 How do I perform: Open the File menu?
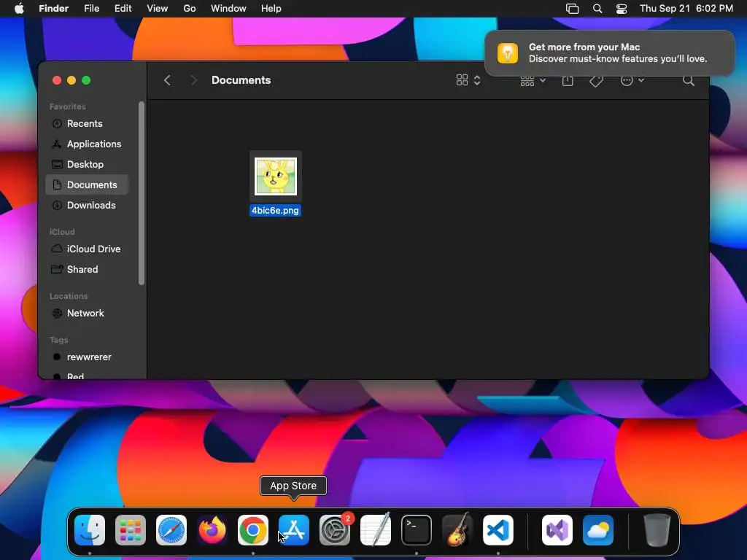pos(91,9)
